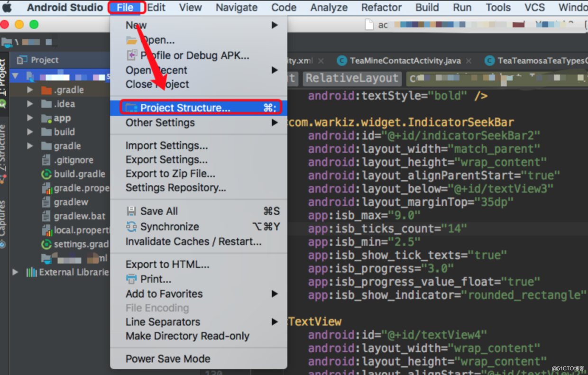Select local.properties file in tree

click(81, 230)
